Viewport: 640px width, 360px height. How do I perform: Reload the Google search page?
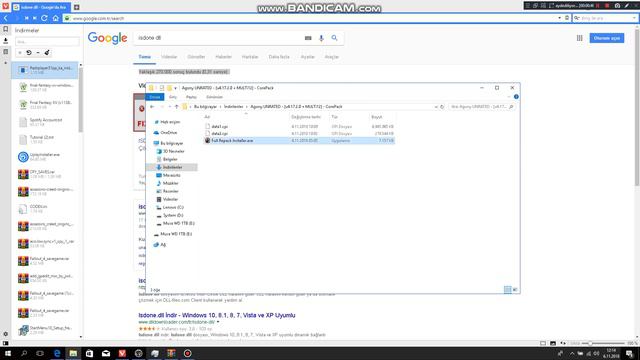click(x=44, y=18)
